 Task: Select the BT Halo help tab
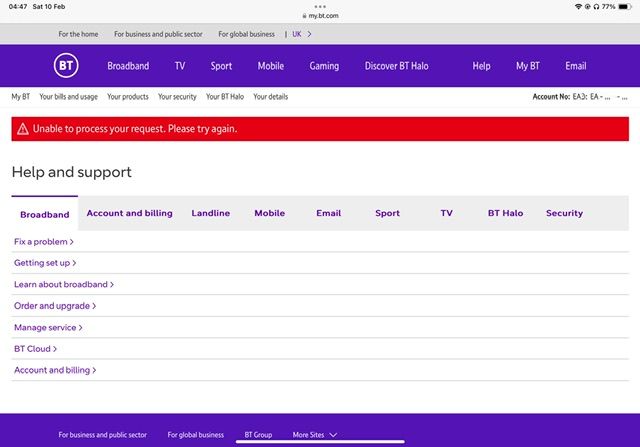[x=505, y=213]
